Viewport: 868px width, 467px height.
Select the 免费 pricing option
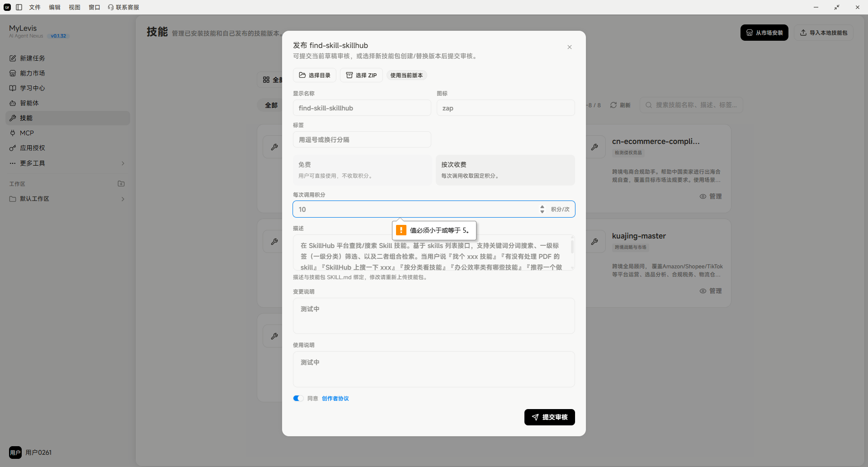pyautogui.click(x=363, y=170)
